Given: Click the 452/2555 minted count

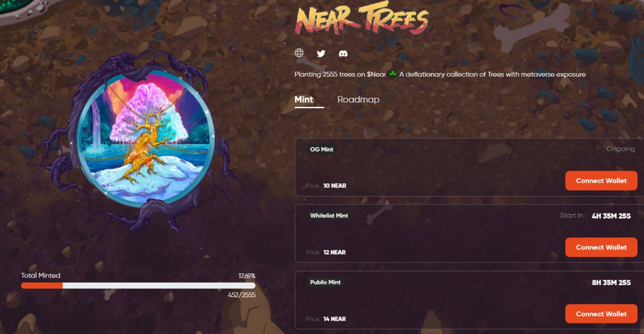Looking at the screenshot, I should pyautogui.click(x=242, y=295).
